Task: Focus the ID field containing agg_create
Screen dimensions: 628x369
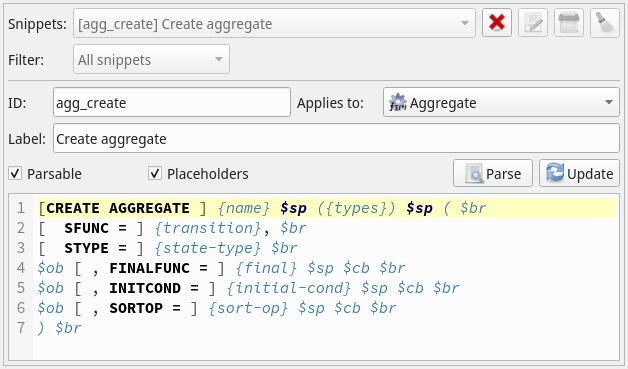Action: coord(172,103)
